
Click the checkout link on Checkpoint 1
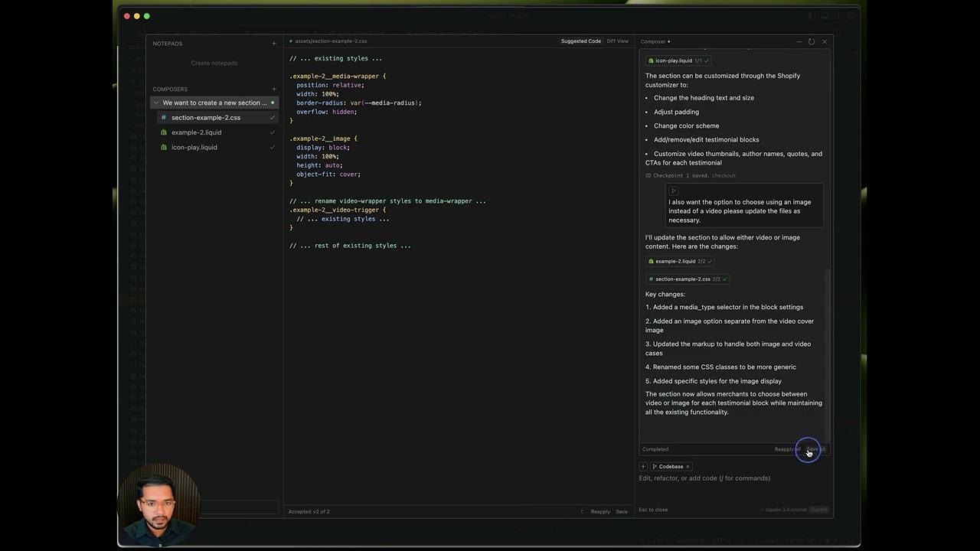coord(724,175)
